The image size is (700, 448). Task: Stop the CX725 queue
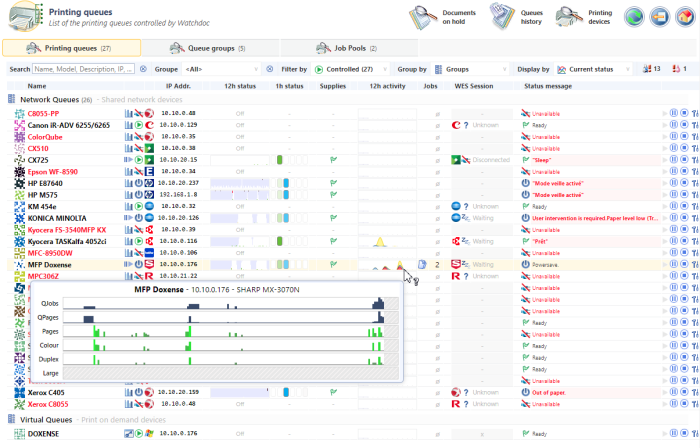point(684,160)
